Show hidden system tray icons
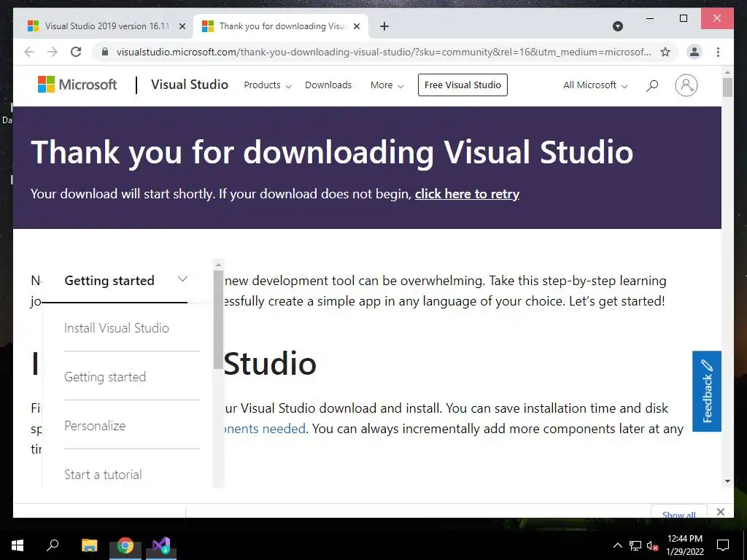Screen dimensions: 747x560 coord(617,545)
